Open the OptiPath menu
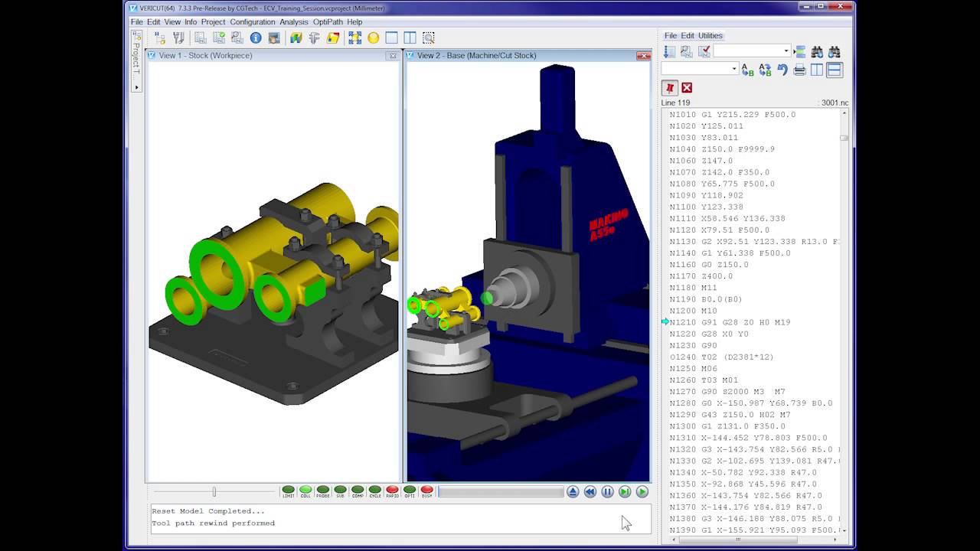 [328, 22]
